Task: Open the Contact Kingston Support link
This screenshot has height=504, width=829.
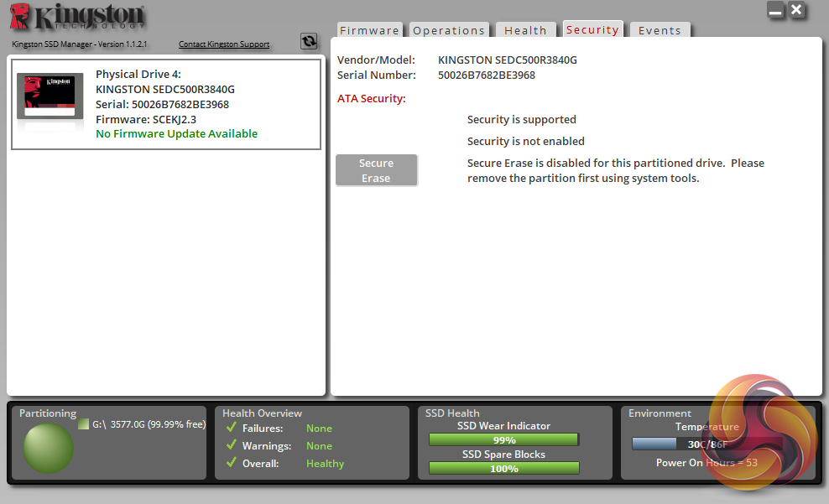Action: point(224,44)
